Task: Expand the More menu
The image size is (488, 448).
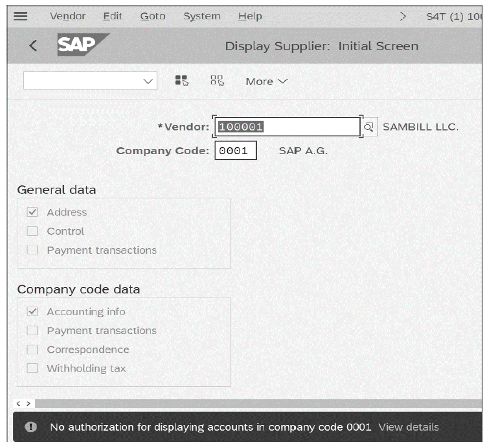Action: [x=266, y=81]
